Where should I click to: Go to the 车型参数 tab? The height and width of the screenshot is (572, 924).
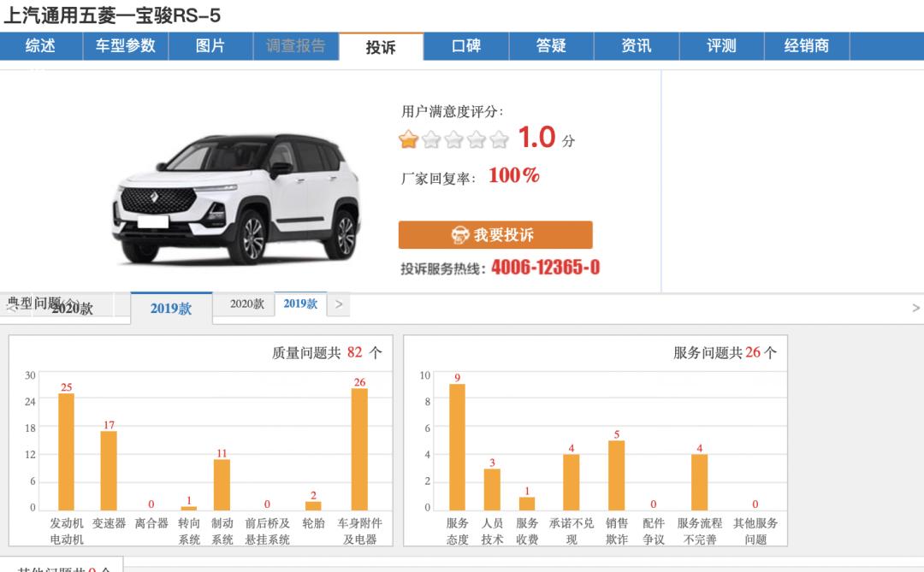(x=125, y=47)
